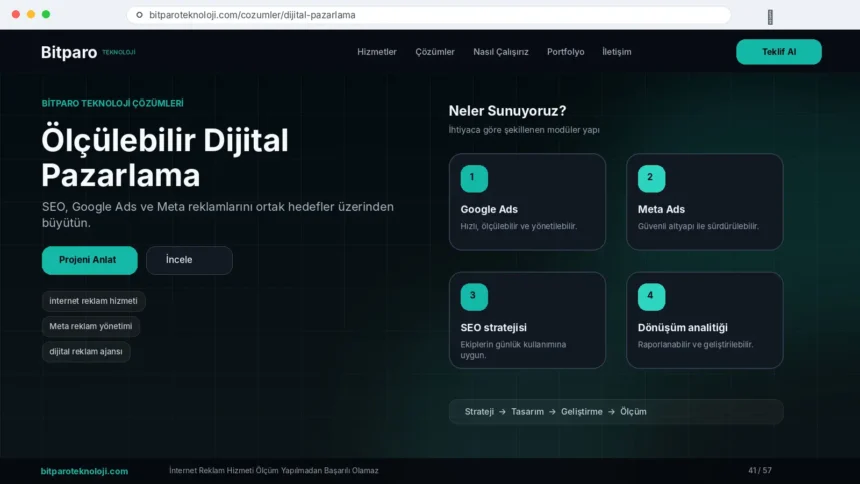Focus the browser address bar URL
Image resolution: width=860 pixels, height=484 pixels.
pyautogui.click(x=428, y=15)
